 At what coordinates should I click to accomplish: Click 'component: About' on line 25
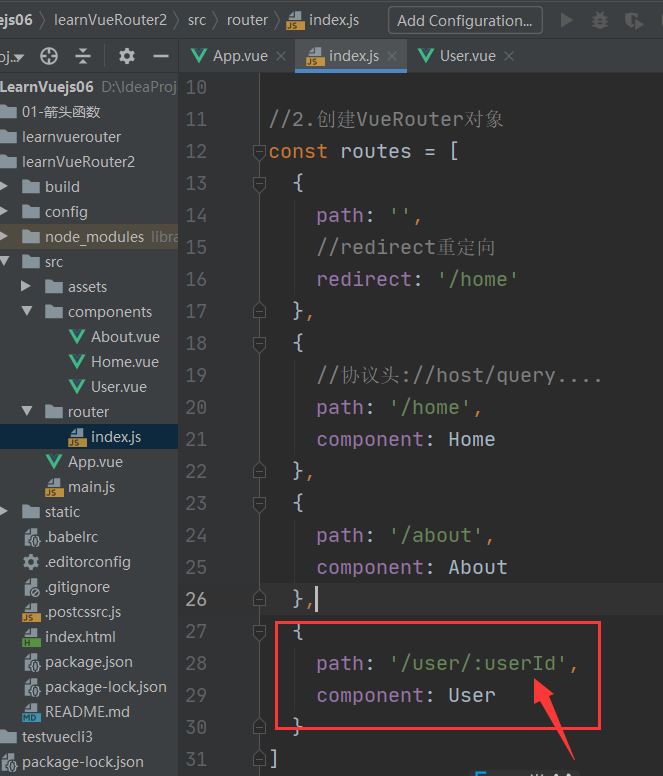tap(412, 568)
